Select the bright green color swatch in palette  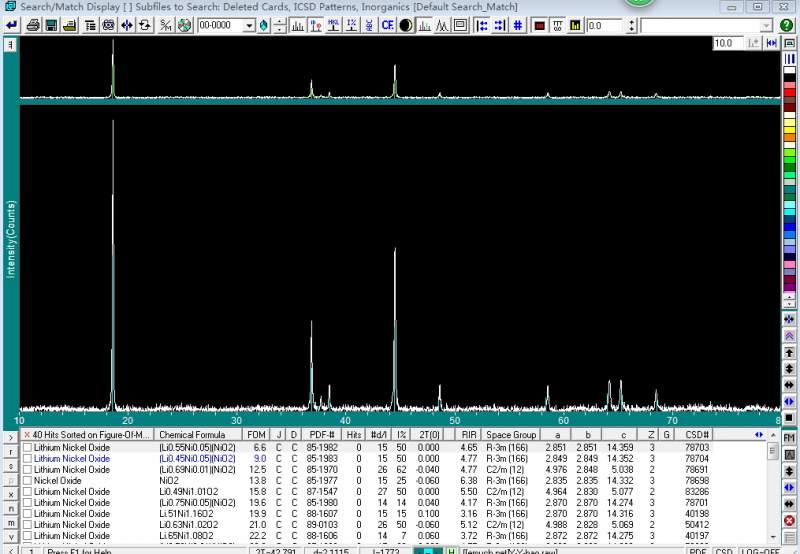pyautogui.click(x=789, y=160)
